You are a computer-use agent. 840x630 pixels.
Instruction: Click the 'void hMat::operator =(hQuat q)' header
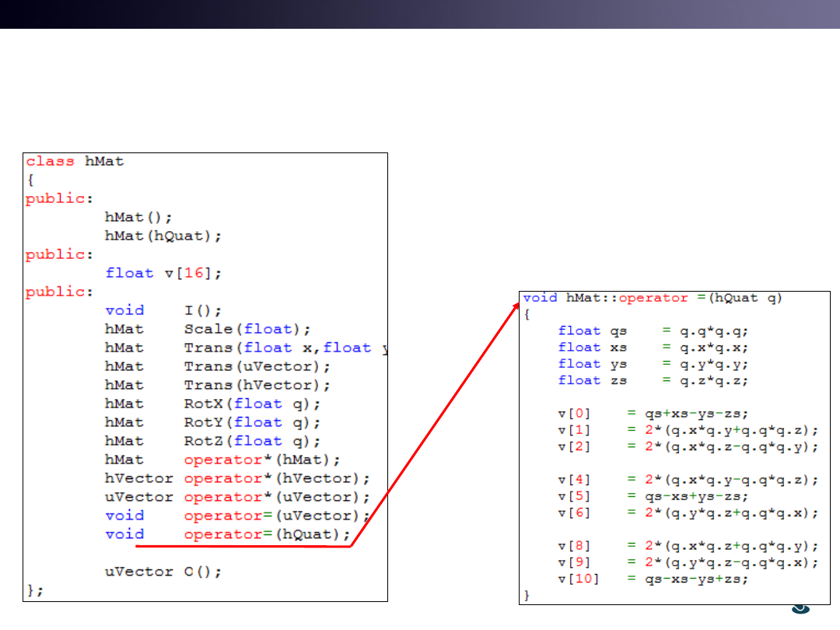(x=653, y=298)
